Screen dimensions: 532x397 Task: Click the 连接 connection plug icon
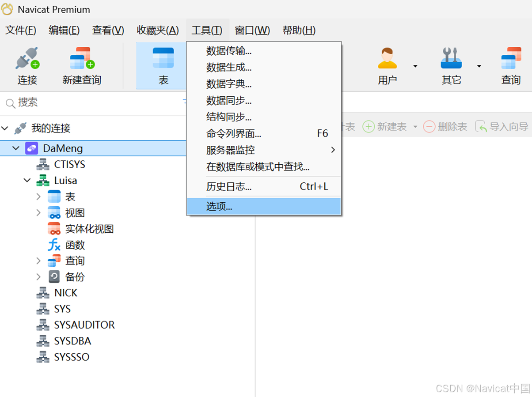pyautogui.click(x=27, y=58)
